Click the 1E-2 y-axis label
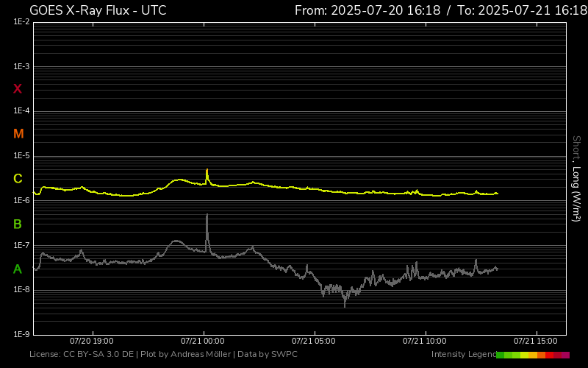 [x=21, y=22]
